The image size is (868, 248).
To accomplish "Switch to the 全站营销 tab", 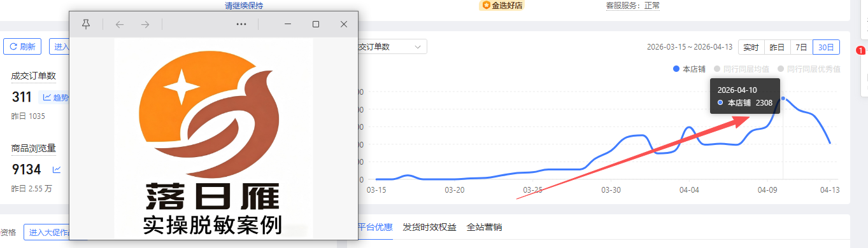I will pyautogui.click(x=485, y=227).
